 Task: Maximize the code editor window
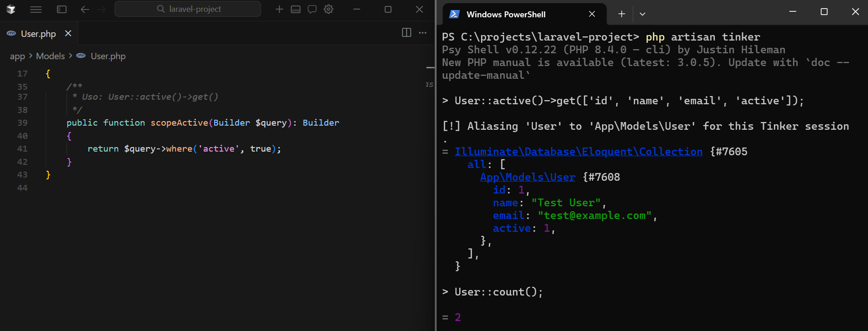[388, 9]
